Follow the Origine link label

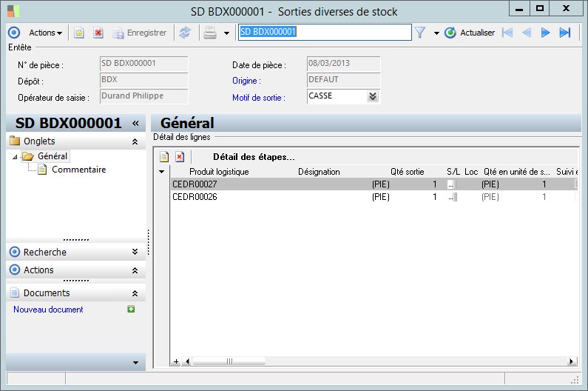[246, 81]
